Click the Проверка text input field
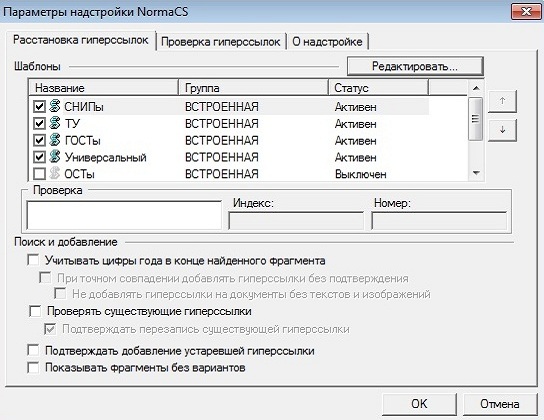 [x=124, y=215]
